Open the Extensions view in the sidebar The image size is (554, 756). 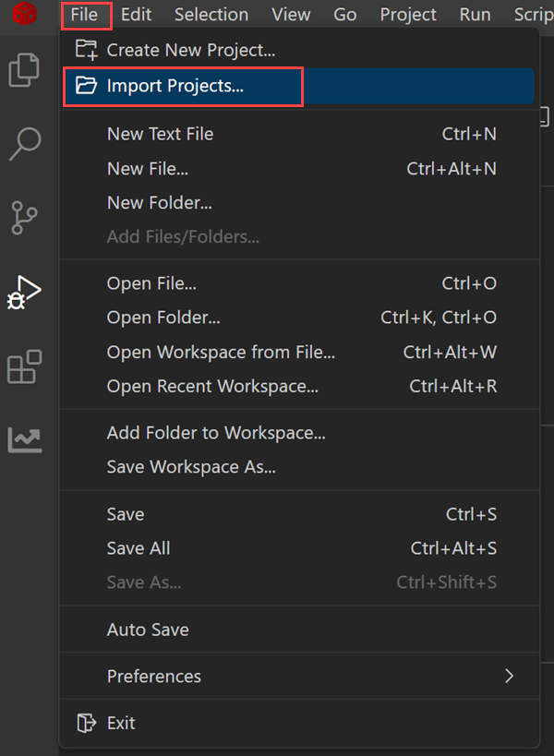(x=25, y=366)
